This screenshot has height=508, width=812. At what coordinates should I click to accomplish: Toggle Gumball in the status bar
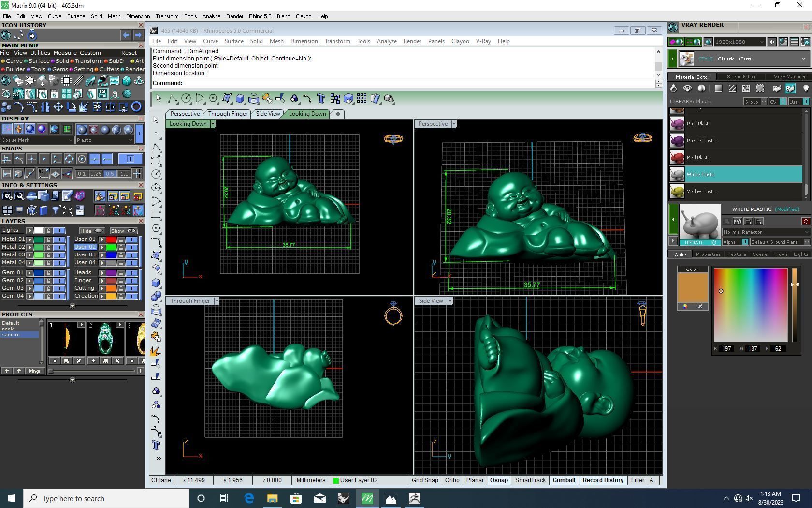[564, 480]
